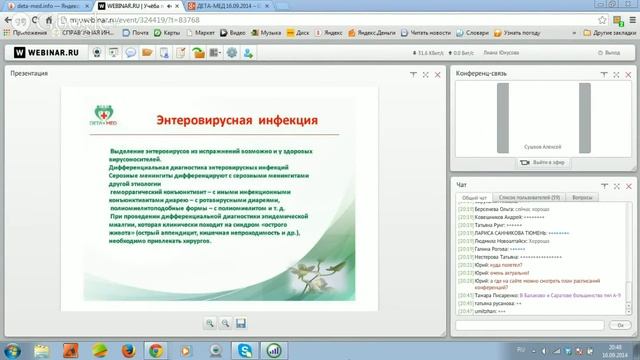Open the Приложения bookmarks shortcut
The image size is (640, 360).
click(x=25, y=33)
